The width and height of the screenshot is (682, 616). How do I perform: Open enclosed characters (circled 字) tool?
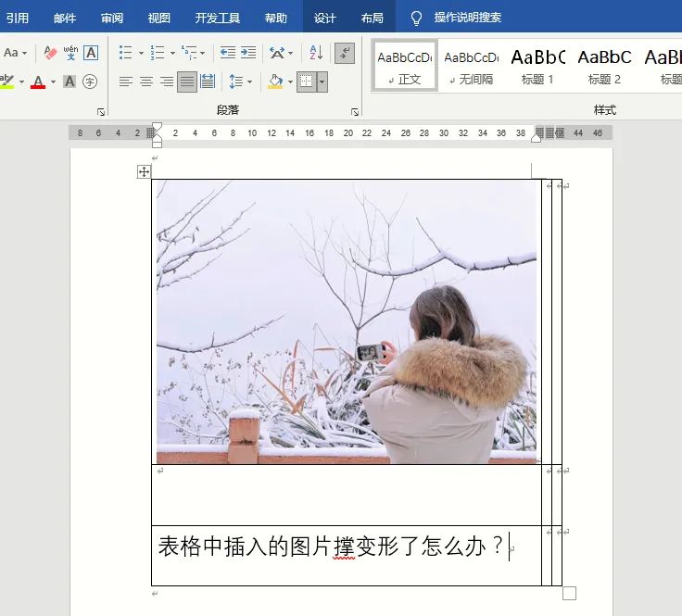(90, 82)
